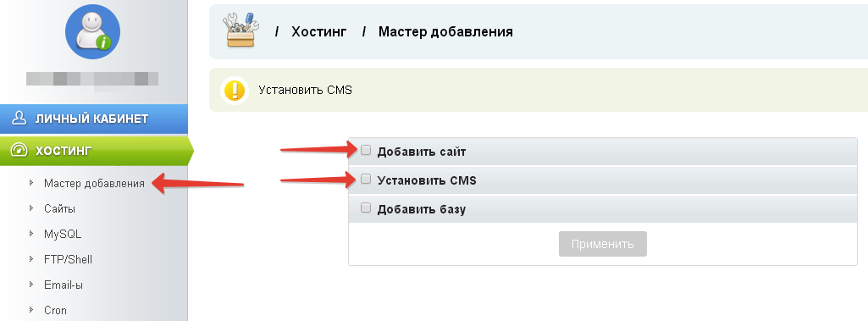Click the arrow bullet beside Сайты

pyautogui.click(x=31, y=208)
